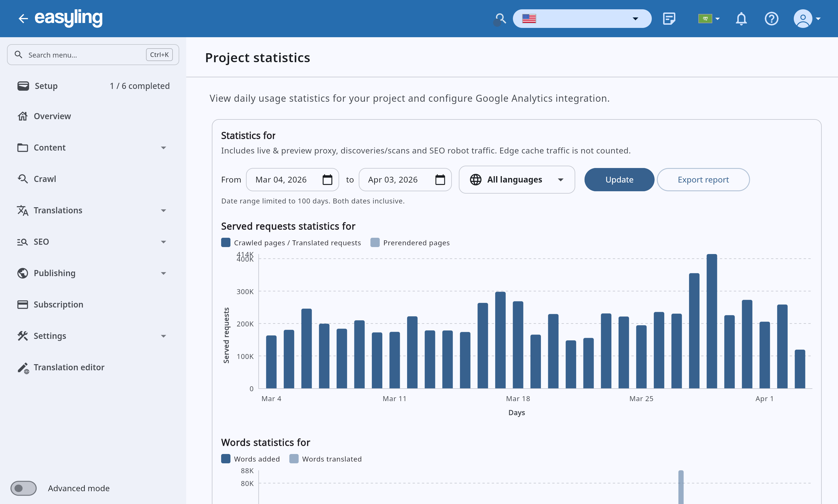Open the notes/comments icon in header
838x504 pixels.
pos(669,18)
